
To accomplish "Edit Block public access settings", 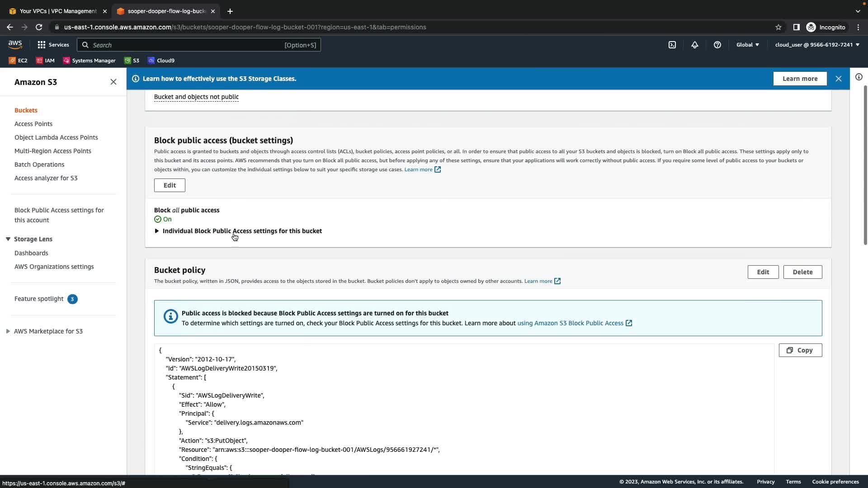I will tap(170, 185).
